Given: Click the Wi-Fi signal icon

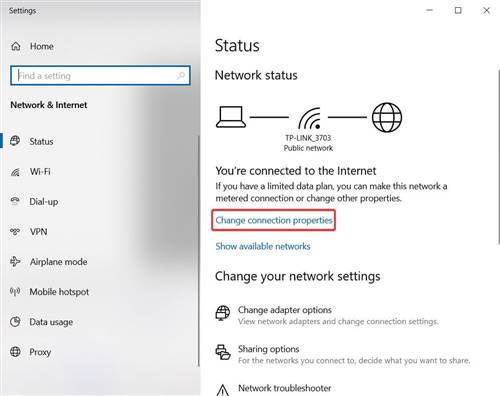Looking at the screenshot, I should (15, 172).
